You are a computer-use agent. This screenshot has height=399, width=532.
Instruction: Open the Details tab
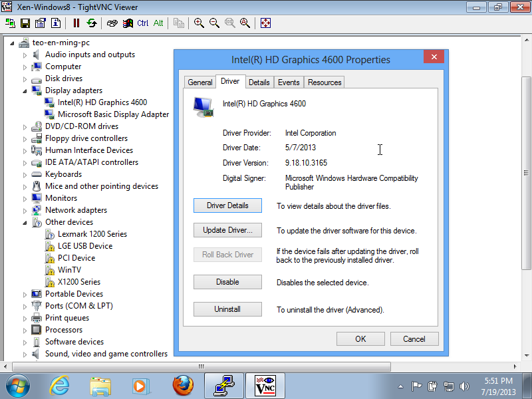point(259,82)
